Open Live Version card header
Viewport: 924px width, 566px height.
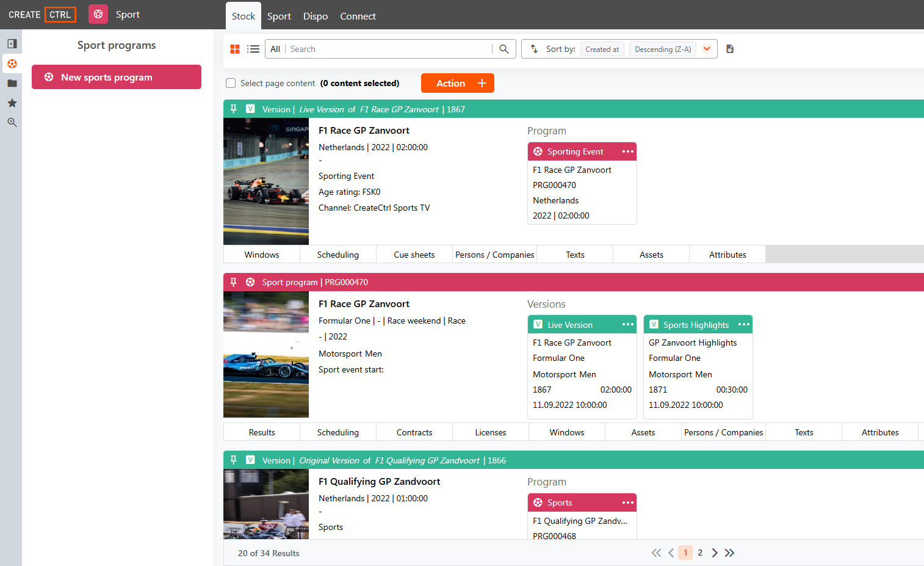tap(582, 324)
